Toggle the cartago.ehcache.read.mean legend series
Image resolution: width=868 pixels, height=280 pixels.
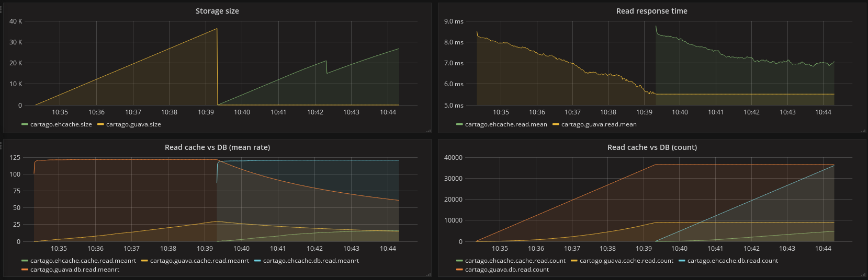point(506,124)
